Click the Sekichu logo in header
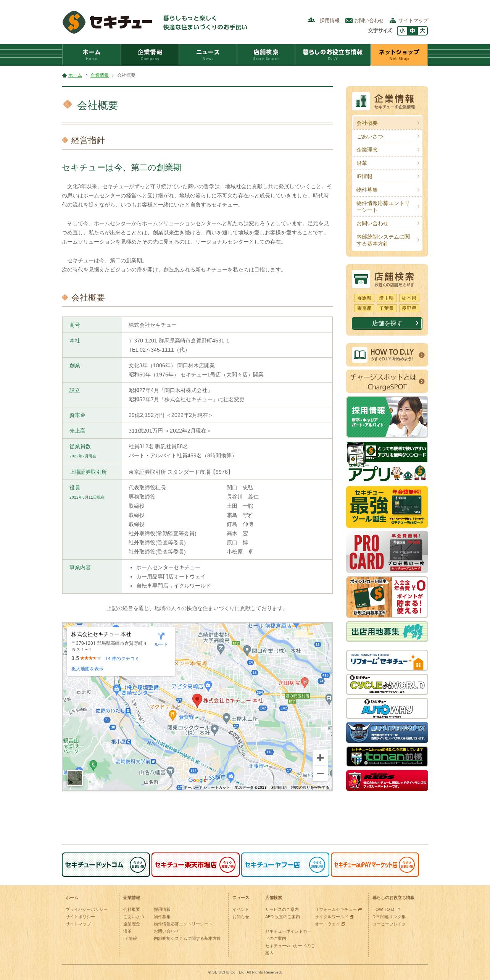Screen dimensions: 490x980 [107, 22]
